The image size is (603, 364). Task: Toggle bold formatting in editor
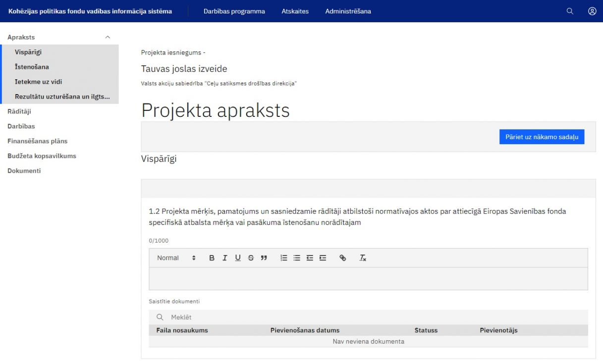tap(212, 258)
